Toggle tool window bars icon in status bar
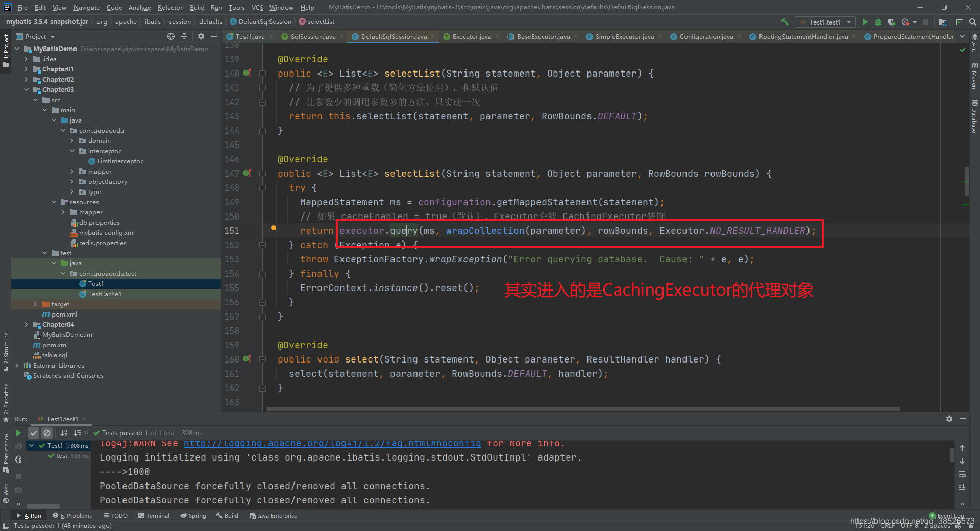 (6, 526)
